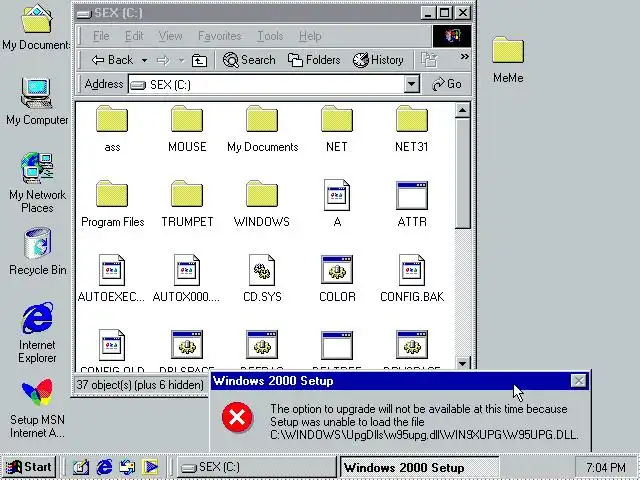
Task: Open the Edit menu
Action: coord(134,36)
